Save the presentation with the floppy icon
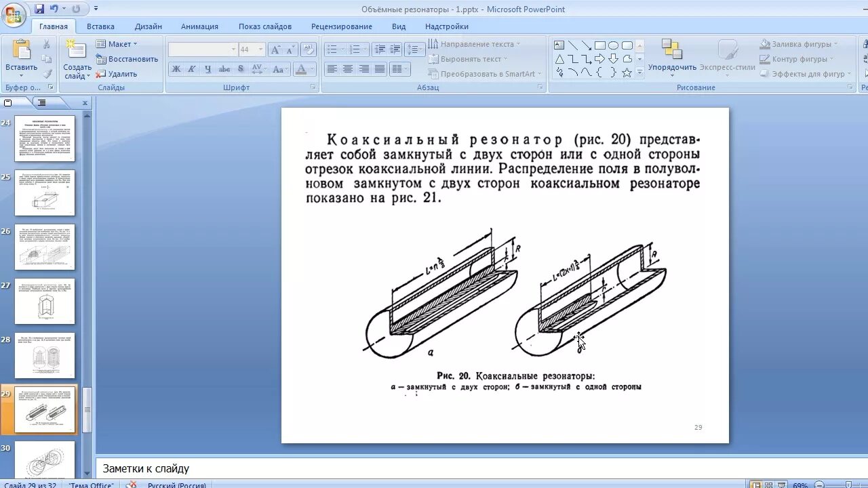 tap(39, 9)
